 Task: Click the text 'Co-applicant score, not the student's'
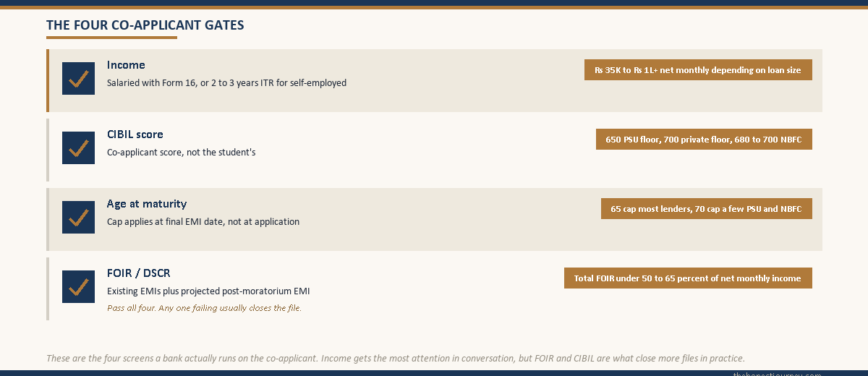tap(182, 153)
